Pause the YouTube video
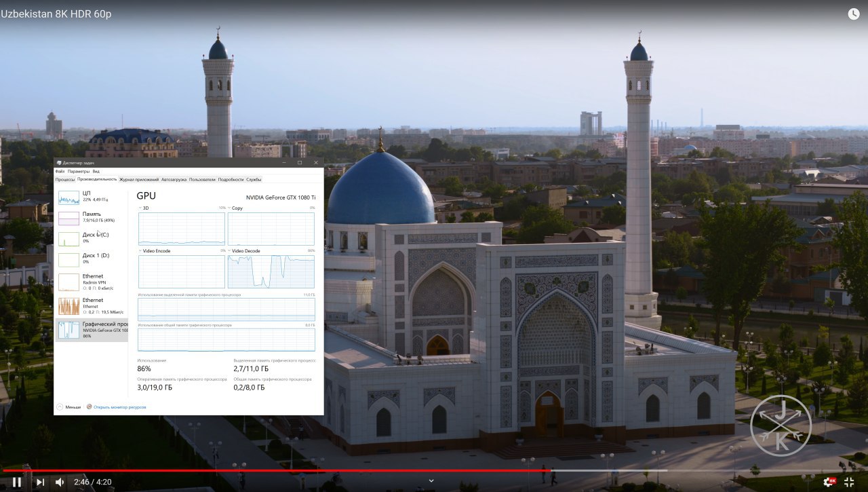 [17, 482]
